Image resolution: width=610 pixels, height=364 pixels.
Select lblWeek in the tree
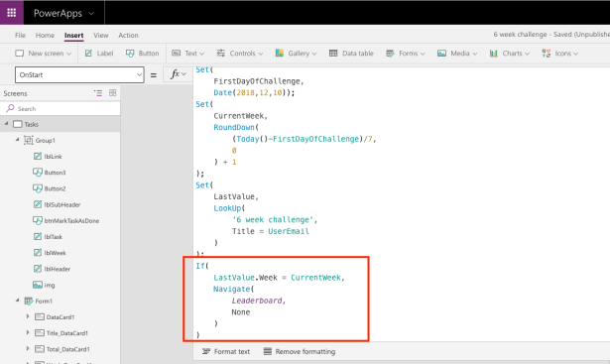[x=55, y=253]
